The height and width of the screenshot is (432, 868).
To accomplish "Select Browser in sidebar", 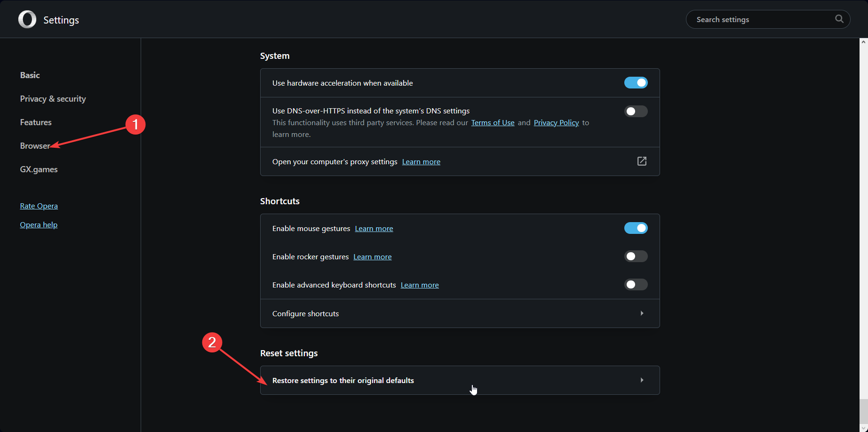I will [x=35, y=146].
